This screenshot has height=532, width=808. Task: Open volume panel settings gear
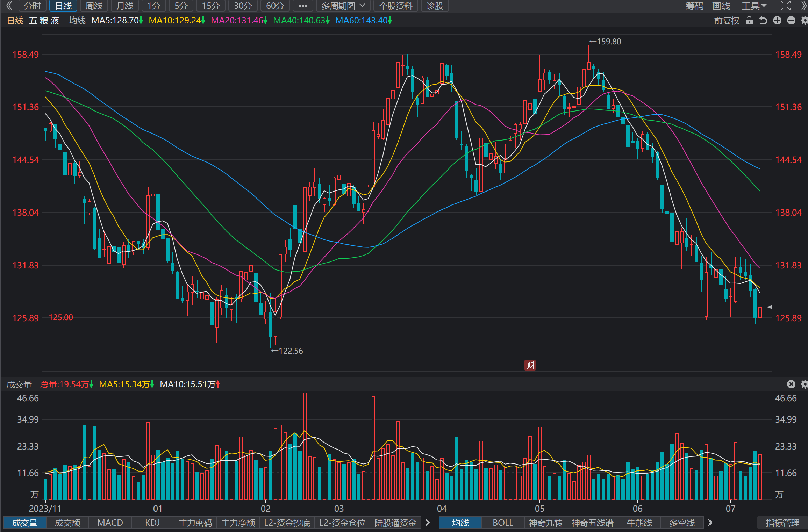click(804, 384)
